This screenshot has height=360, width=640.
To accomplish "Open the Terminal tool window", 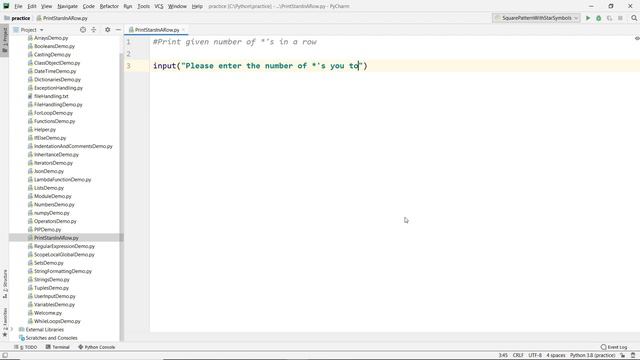I will [x=58, y=347].
